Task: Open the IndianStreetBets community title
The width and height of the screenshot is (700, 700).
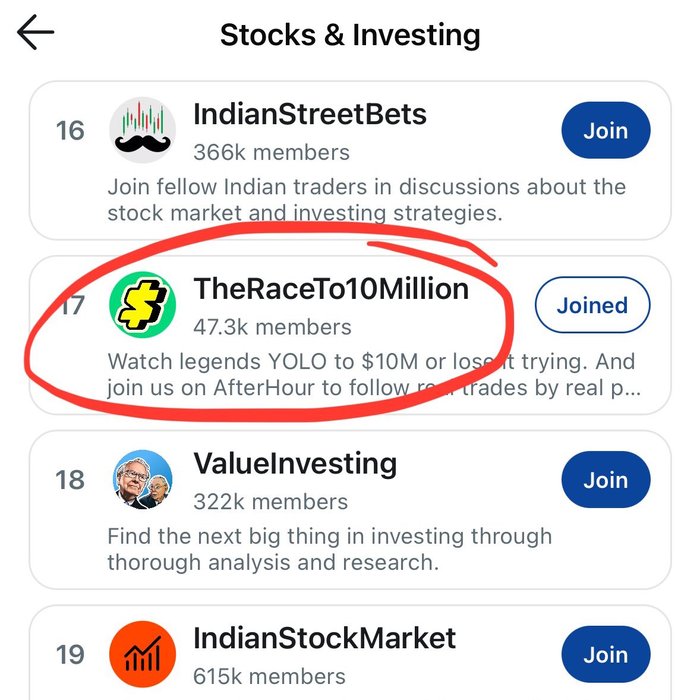Action: (x=310, y=115)
